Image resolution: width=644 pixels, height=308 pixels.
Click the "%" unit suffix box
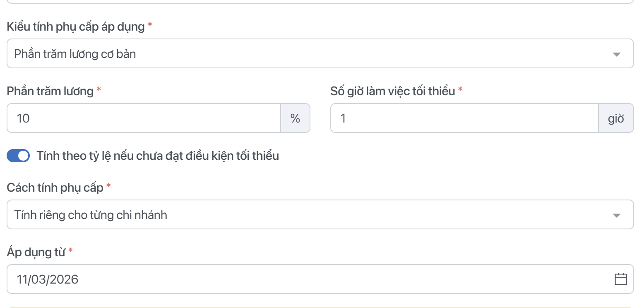[295, 118]
